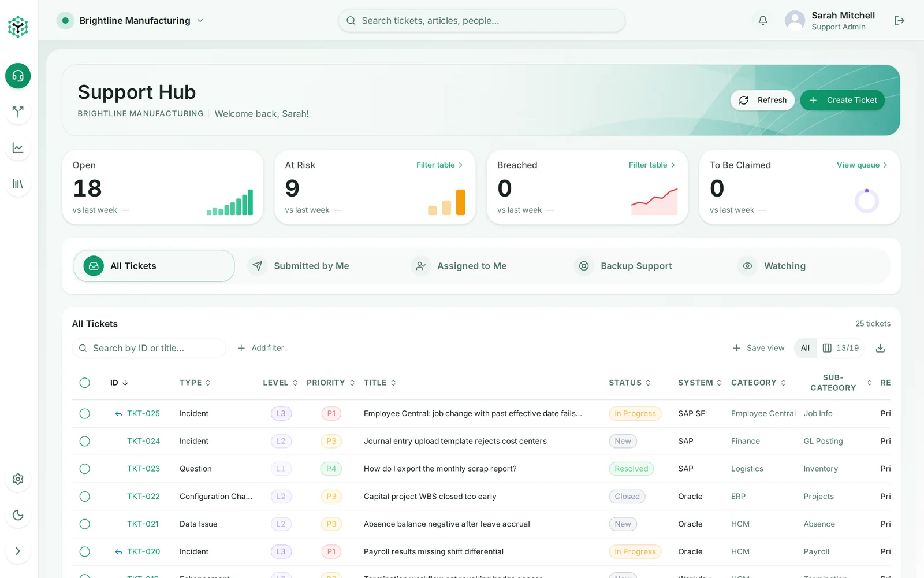Open the library sidebar icon

[x=18, y=184]
